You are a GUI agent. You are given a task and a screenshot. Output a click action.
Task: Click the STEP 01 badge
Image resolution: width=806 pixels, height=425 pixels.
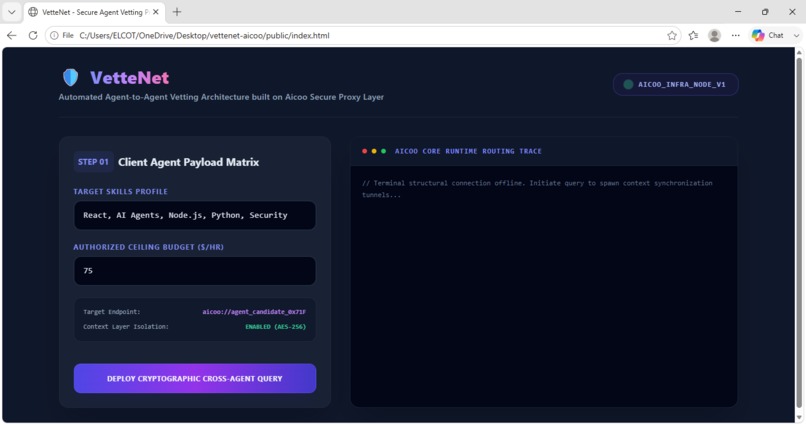(x=93, y=162)
